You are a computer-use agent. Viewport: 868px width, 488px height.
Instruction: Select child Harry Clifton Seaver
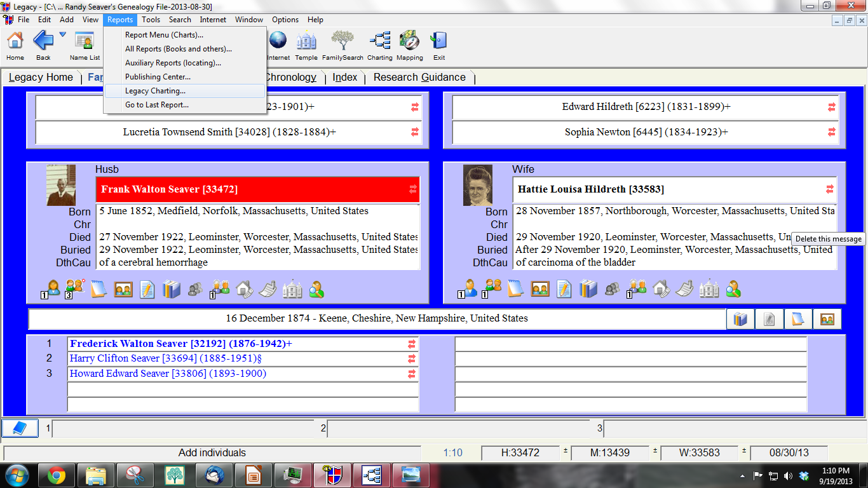(243, 358)
